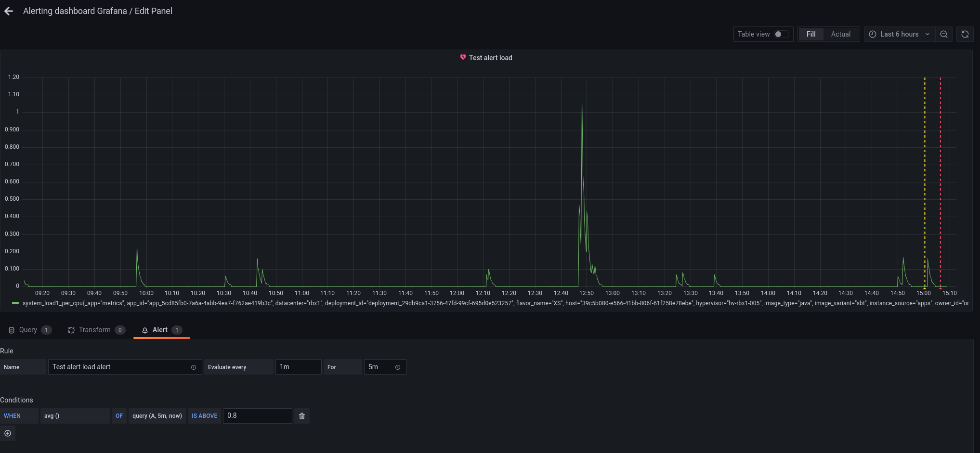
Task: Switch to the Alert tab
Action: coord(162,330)
